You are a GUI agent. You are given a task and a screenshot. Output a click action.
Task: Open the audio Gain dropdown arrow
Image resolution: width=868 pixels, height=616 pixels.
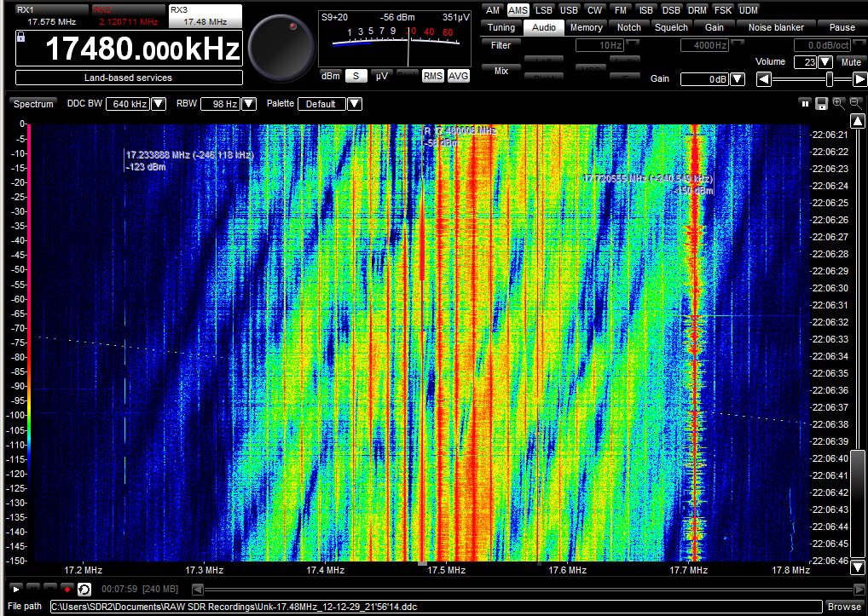pyautogui.click(x=738, y=79)
